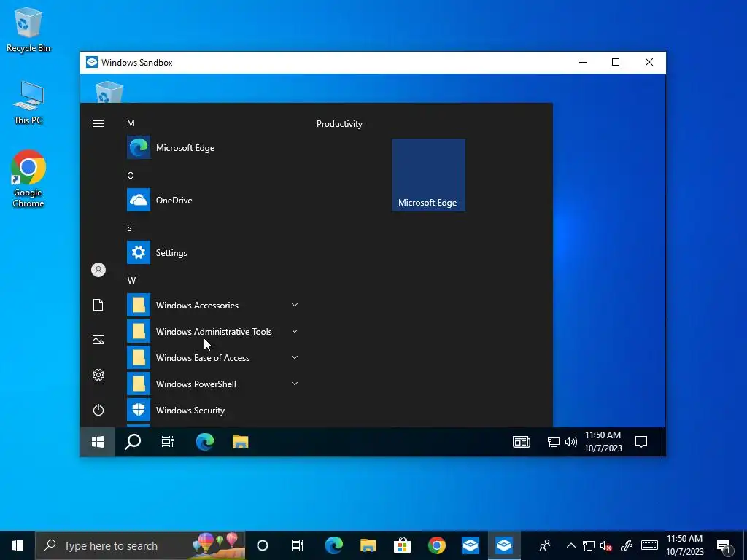The width and height of the screenshot is (747, 560).
Task: Open the People icon in host tray
Action: click(544, 545)
